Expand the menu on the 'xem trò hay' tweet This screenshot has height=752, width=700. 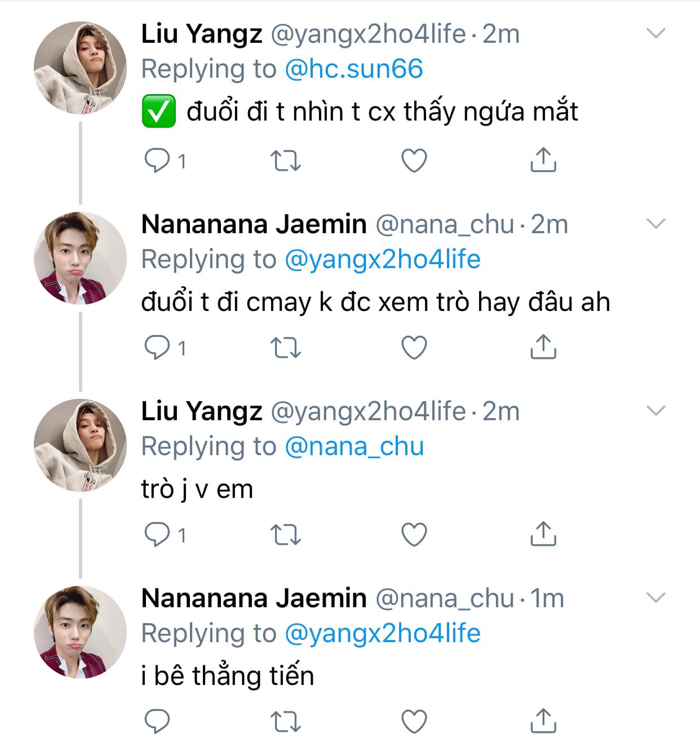coord(656,224)
